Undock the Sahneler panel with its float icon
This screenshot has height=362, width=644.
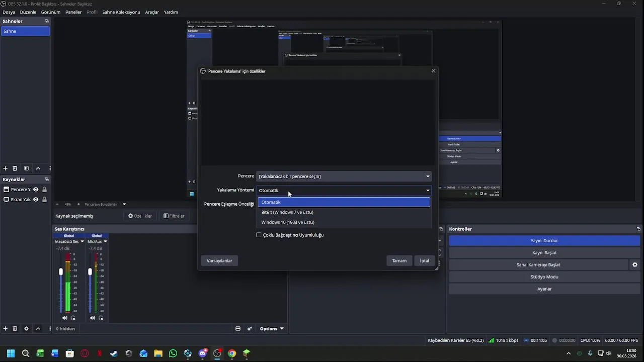coord(47,21)
